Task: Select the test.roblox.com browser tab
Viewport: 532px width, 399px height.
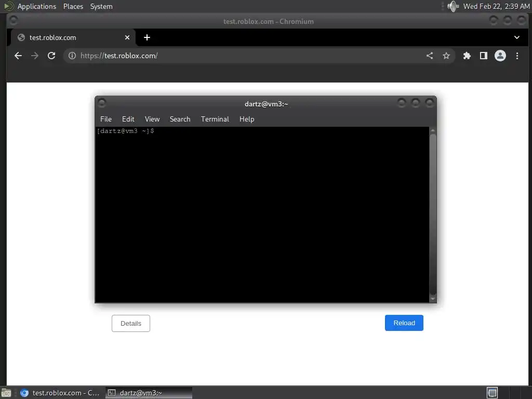Action: pos(73,37)
